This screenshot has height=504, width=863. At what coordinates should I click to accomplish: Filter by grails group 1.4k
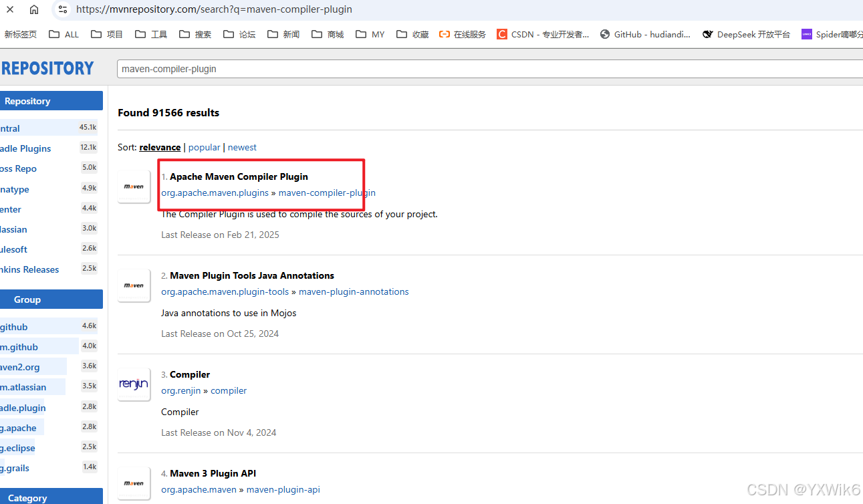[x=49, y=468]
